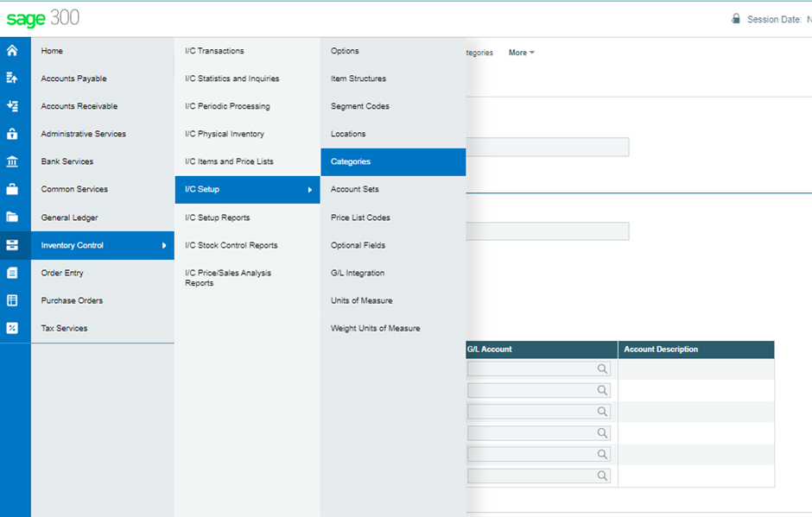Click the General Ledger folder icon

tap(12, 218)
